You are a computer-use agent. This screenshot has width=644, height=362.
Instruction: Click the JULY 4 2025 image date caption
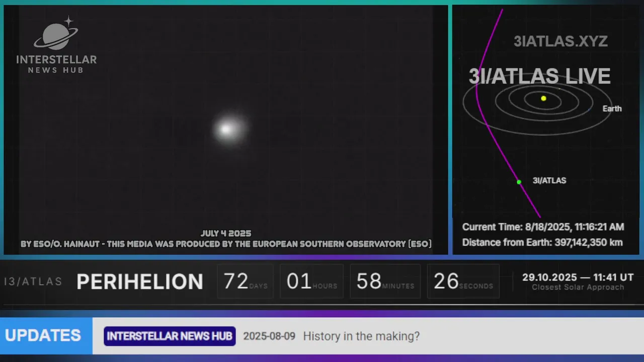click(226, 234)
